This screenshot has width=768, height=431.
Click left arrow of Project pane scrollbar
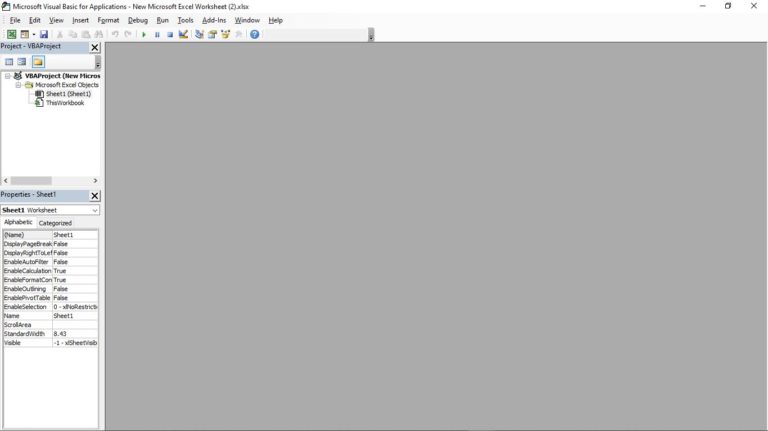tap(5, 181)
